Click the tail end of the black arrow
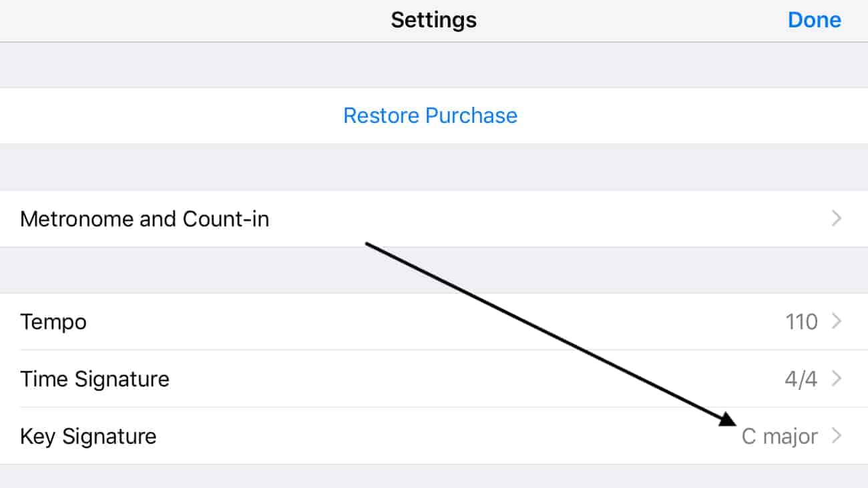 (369, 244)
